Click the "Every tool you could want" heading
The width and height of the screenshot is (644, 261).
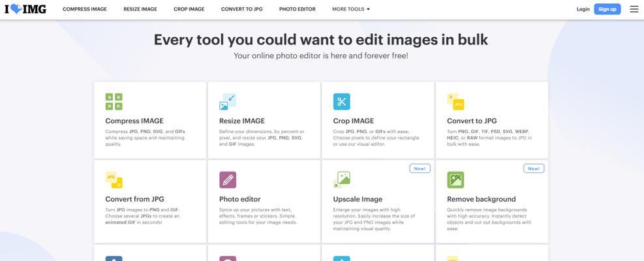[321, 39]
